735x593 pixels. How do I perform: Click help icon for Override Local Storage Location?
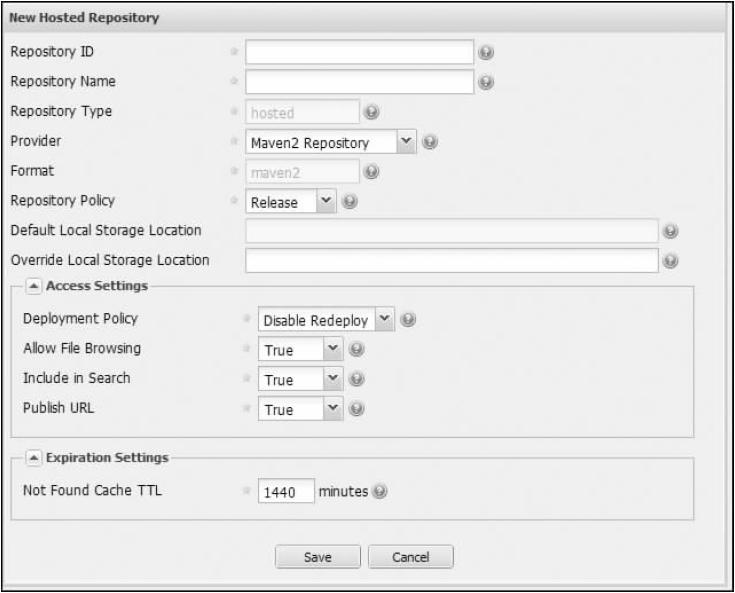tap(671, 261)
